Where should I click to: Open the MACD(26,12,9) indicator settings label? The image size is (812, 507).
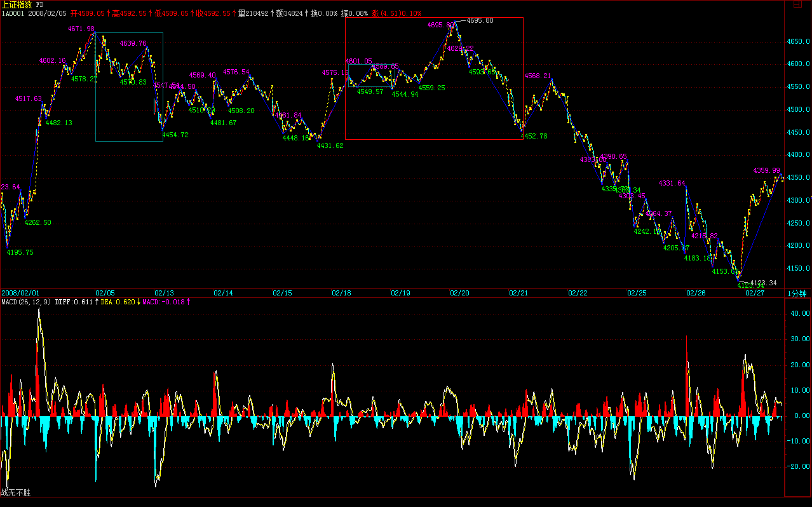26,302
